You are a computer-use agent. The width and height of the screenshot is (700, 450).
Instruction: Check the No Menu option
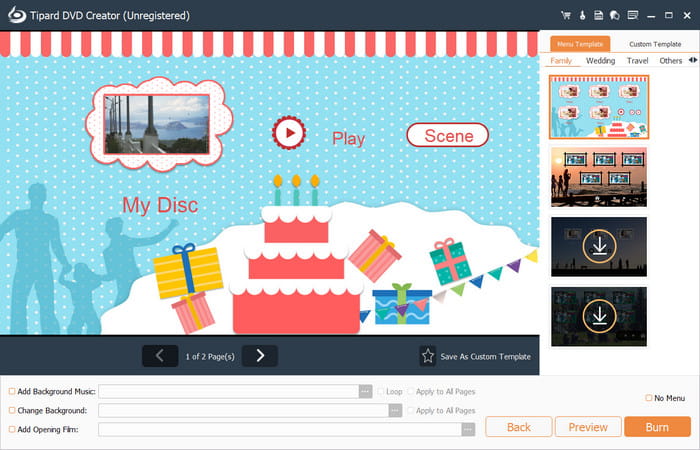(648, 398)
